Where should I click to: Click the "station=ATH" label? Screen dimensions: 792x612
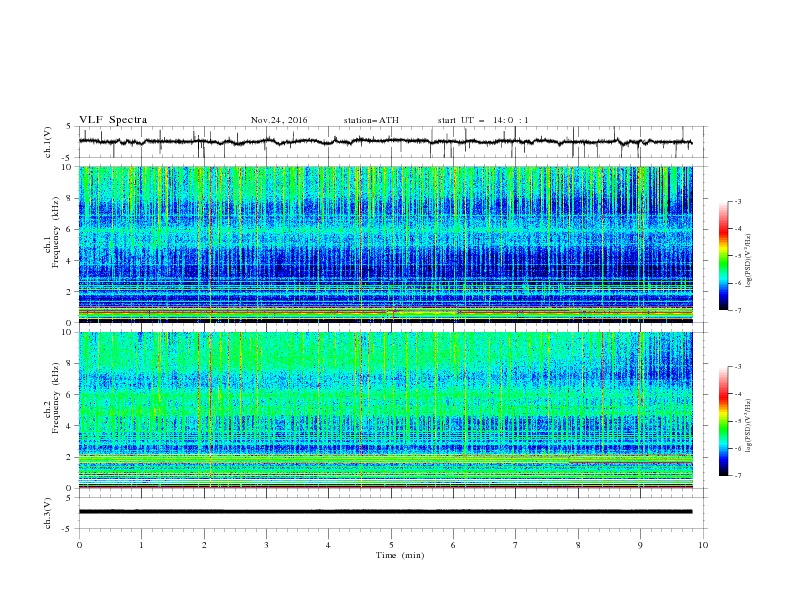coord(371,120)
